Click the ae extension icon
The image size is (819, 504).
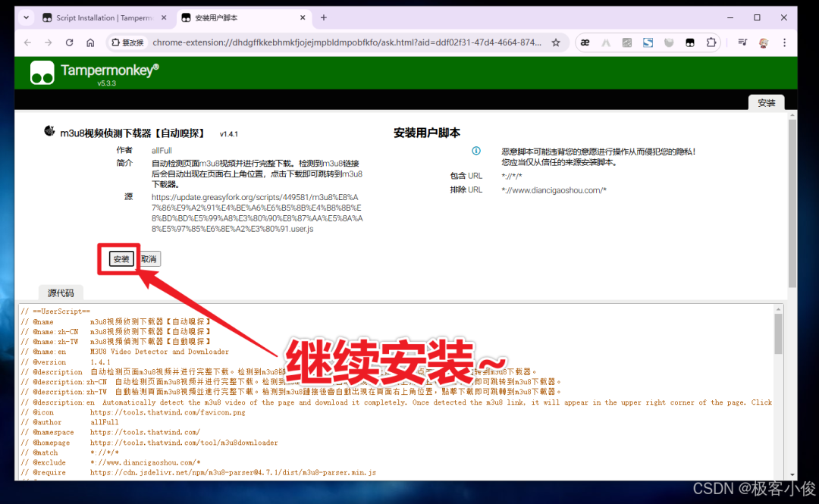coord(585,43)
